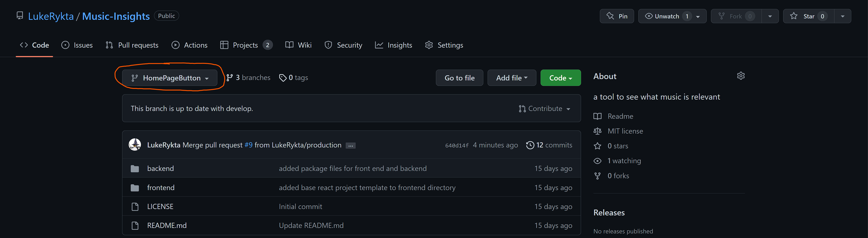
Task: View the 0 stars link
Action: pyautogui.click(x=611, y=146)
